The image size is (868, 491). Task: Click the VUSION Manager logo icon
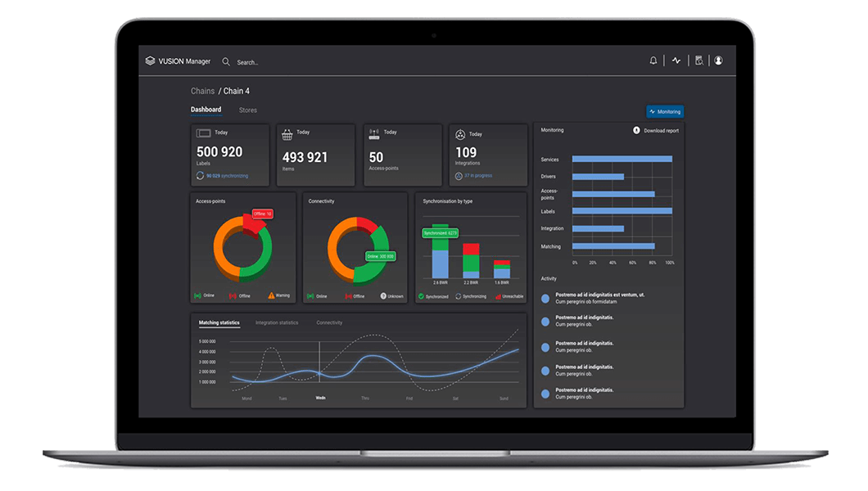pyautogui.click(x=149, y=61)
